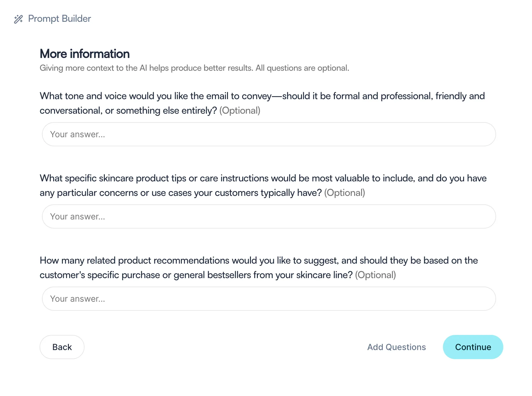Open Add Questions
Viewport: 532px width, 396px height.
coord(396,347)
